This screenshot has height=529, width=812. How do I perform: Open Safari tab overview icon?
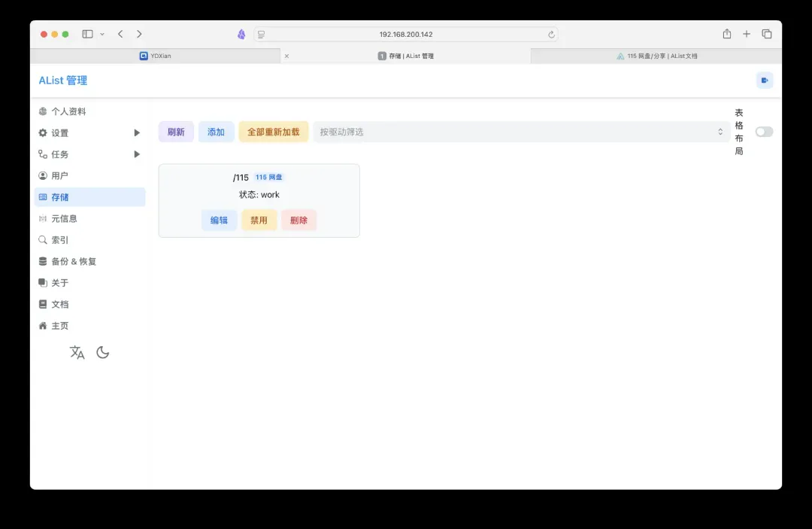767,34
